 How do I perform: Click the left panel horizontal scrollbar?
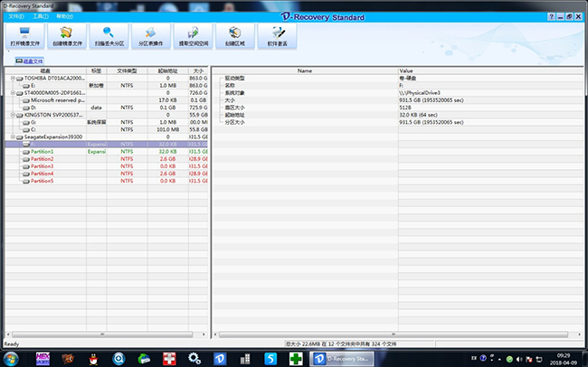(102, 334)
